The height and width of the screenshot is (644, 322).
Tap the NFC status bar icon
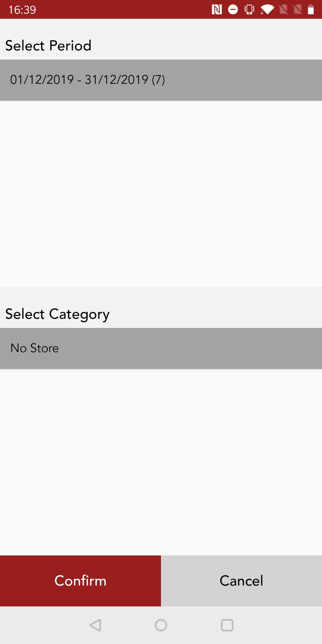tap(218, 10)
